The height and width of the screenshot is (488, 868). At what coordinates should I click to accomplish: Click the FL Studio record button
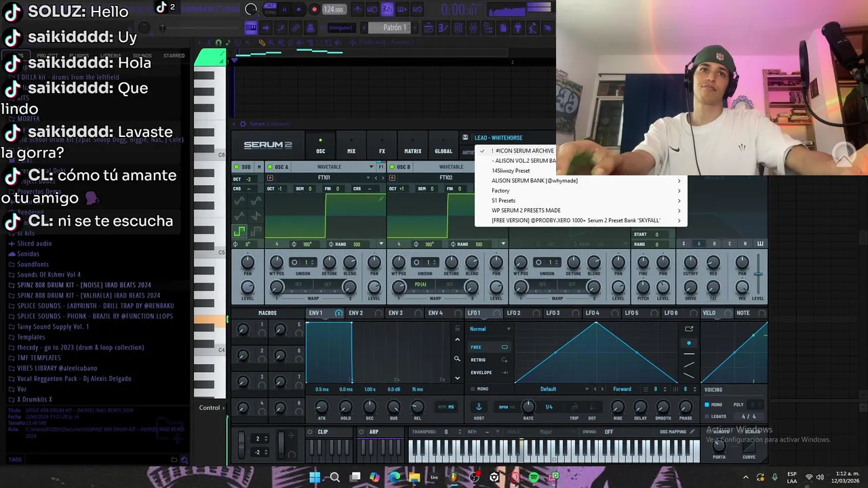point(314,9)
